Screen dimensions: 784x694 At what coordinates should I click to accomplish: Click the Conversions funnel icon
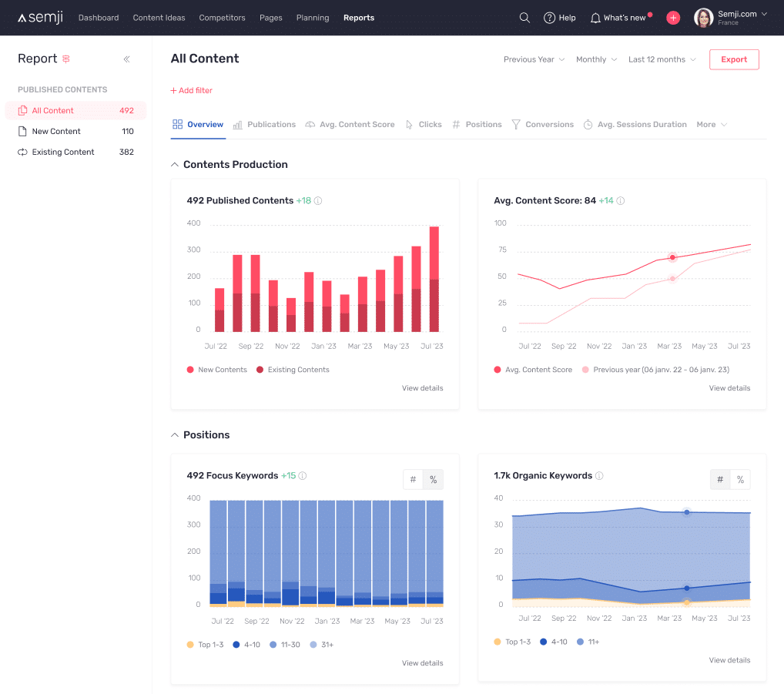516,125
